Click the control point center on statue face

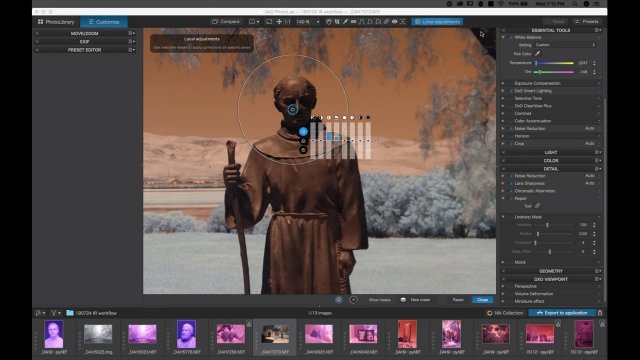point(293,109)
